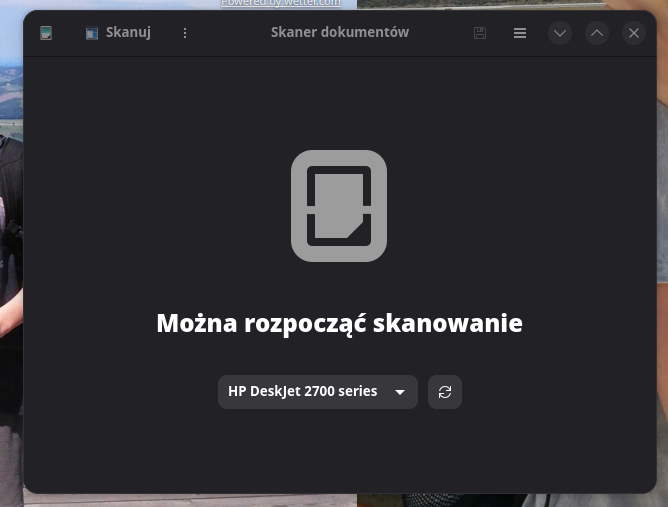Close the Skaner dokumentów window
The width and height of the screenshot is (668, 507).
pyautogui.click(x=634, y=33)
